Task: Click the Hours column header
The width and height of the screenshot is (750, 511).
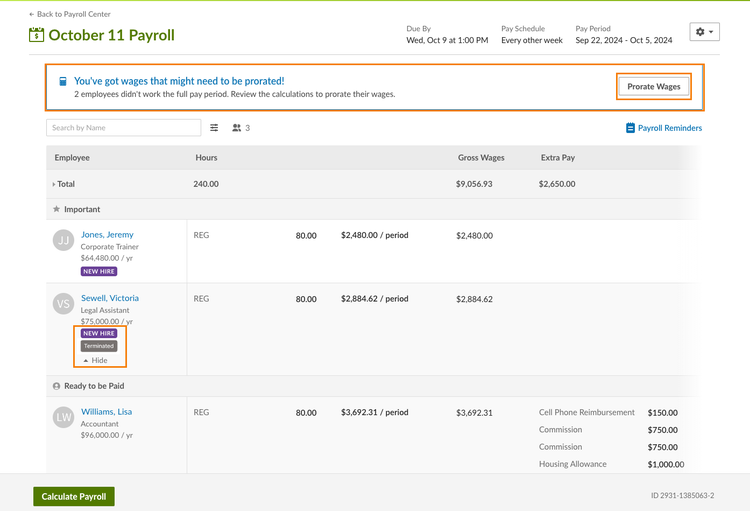Action: [206, 157]
